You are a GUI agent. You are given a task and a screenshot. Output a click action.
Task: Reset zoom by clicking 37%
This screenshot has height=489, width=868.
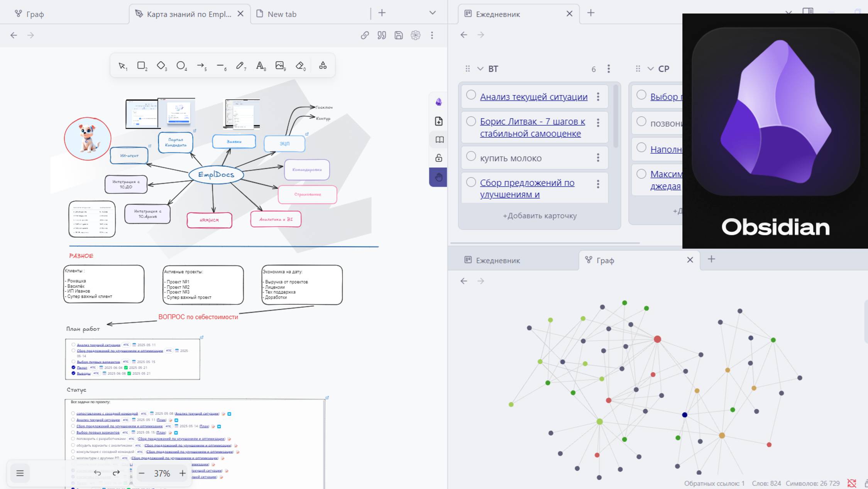[162, 473]
